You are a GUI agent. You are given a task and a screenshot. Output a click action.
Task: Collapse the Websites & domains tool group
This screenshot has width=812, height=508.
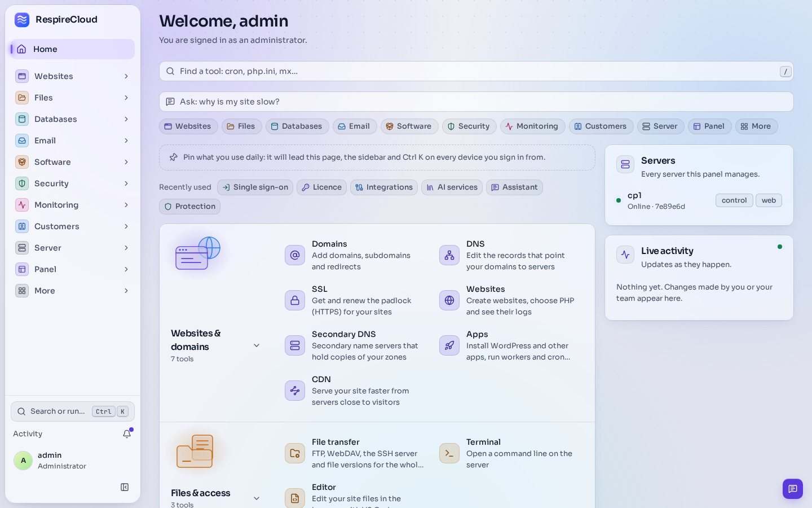[257, 345]
